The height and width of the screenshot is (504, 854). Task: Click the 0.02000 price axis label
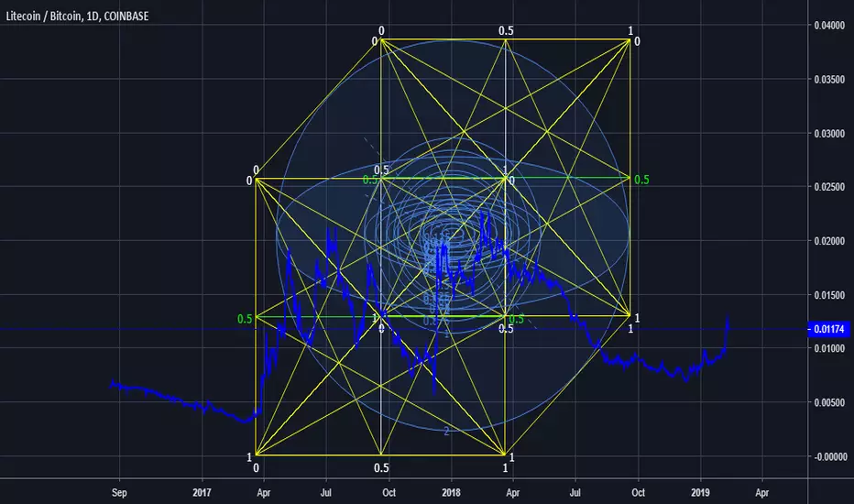829,241
